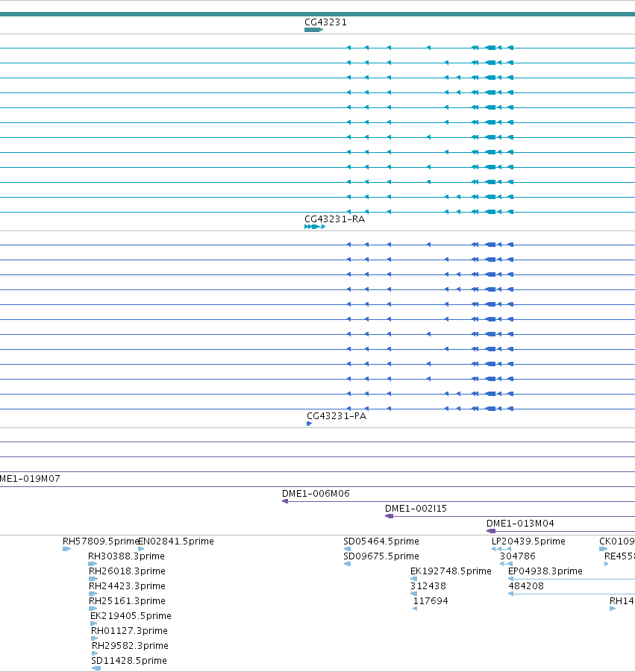Click the glyph beneath RH29582.3prime
This screenshot has width=635, height=672.
click(x=96, y=653)
